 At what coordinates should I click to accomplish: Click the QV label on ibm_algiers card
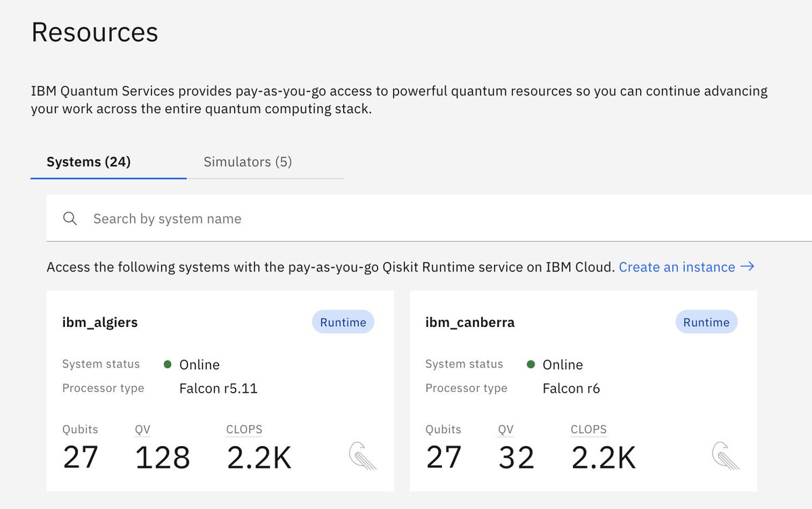[x=143, y=429]
